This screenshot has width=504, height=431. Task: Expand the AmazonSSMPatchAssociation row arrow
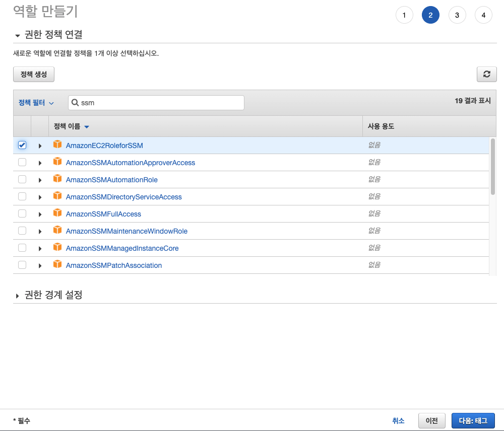pos(40,266)
